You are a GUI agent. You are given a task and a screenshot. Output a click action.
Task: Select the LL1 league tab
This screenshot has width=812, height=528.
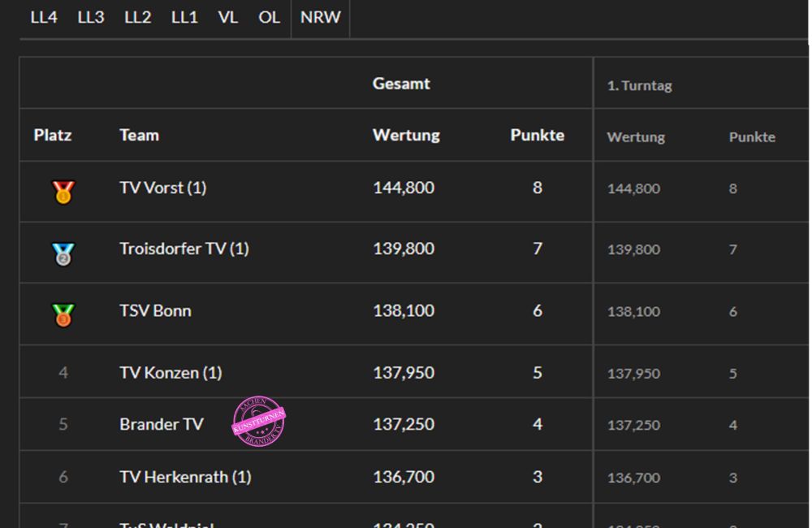coord(184,17)
